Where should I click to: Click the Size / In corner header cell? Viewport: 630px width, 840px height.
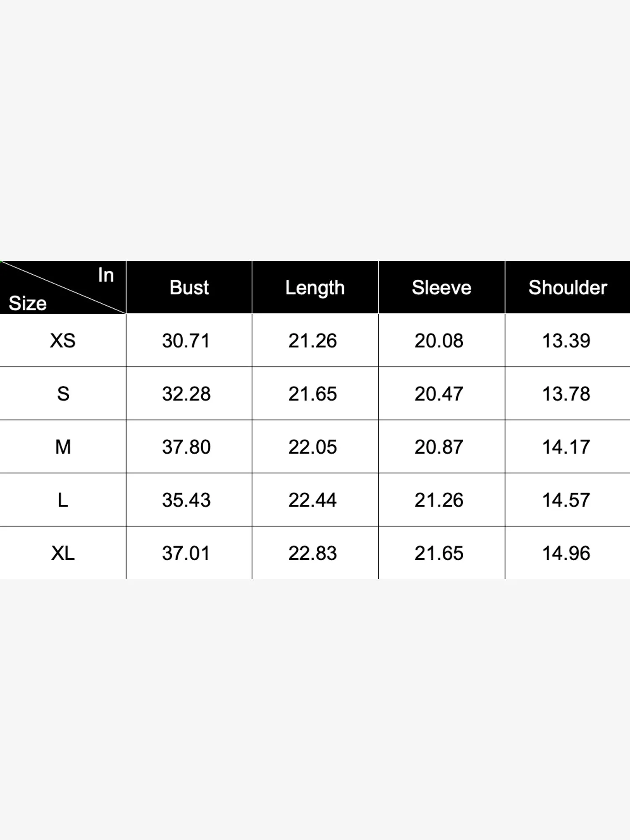tap(63, 287)
